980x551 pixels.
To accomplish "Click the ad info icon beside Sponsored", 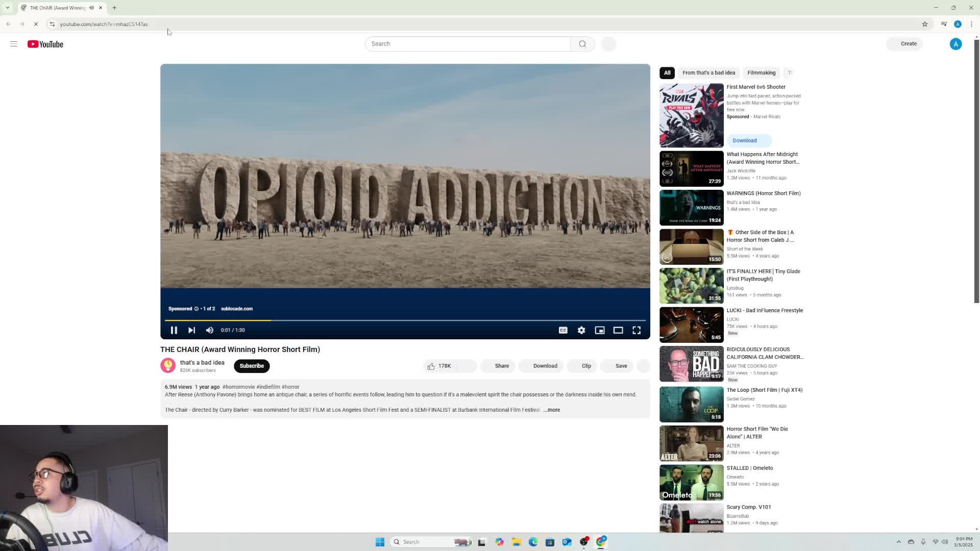I will pos(196,309).
